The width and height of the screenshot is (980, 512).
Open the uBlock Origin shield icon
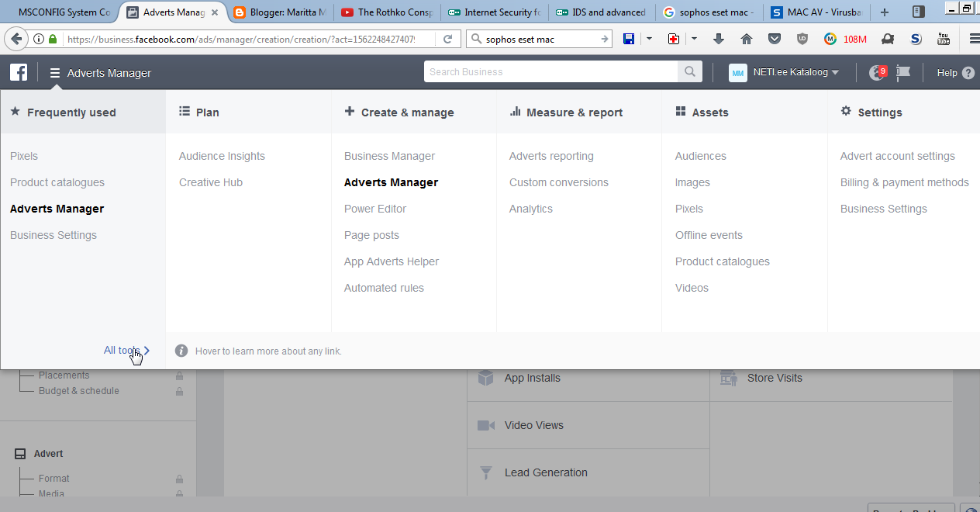coord(802,39)
